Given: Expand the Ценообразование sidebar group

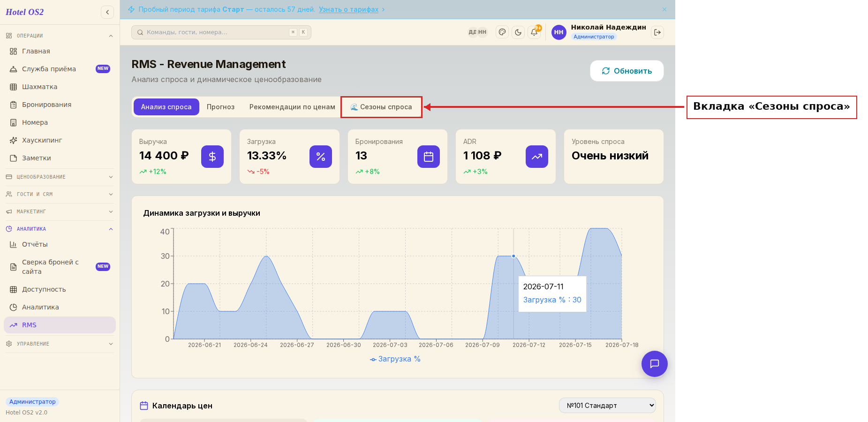Looking at the screenshot, I should point(60,177).
